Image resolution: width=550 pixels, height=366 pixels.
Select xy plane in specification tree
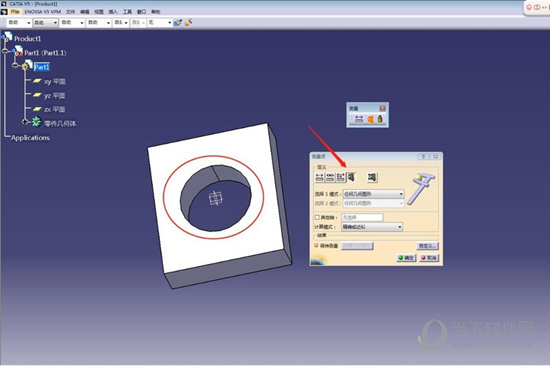click(54, 82)
